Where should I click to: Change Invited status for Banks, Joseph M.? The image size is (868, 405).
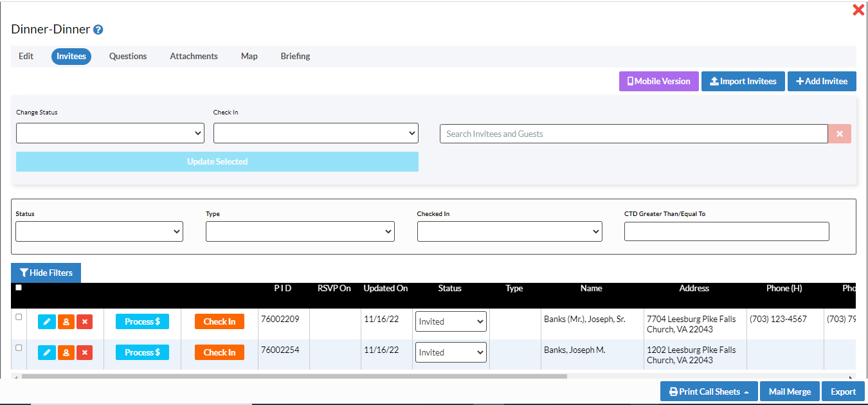click(x=451, y=352)
